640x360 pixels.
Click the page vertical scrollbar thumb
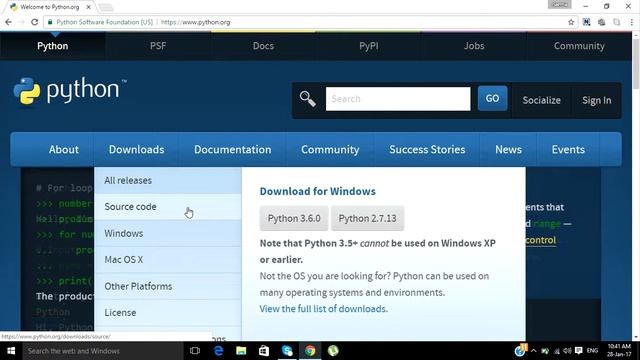click(636, 64)
